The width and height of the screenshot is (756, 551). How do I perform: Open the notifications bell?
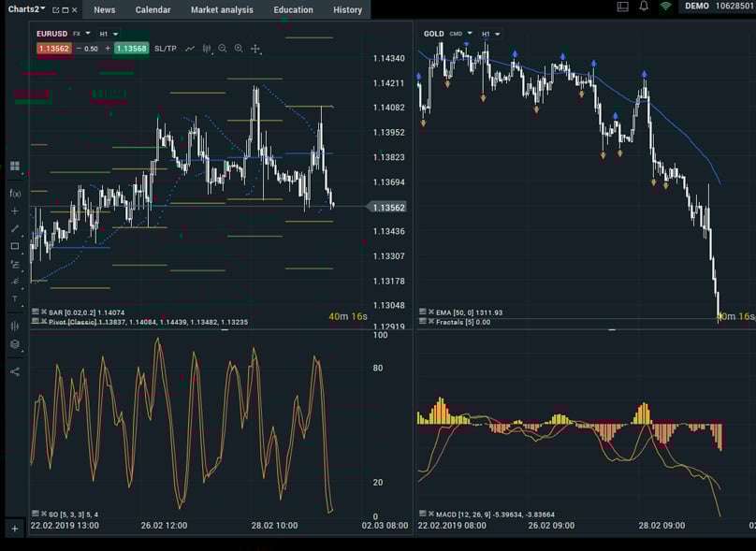click(644, 7)
